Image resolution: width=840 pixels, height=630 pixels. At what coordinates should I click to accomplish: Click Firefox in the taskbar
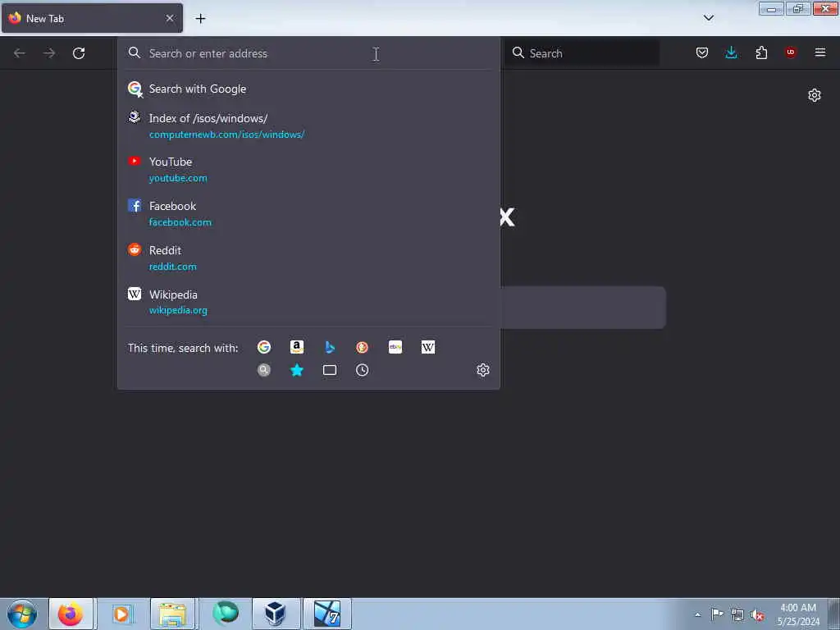point(71,614)
